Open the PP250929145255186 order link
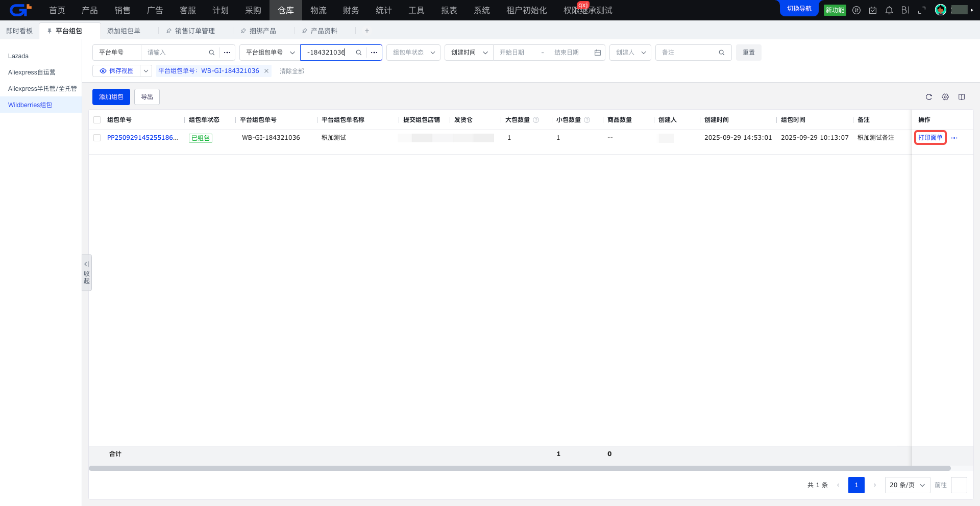Image resolution: width=980 pixels, height=506 pixels. pyautogui.click(x=142, y=138)
